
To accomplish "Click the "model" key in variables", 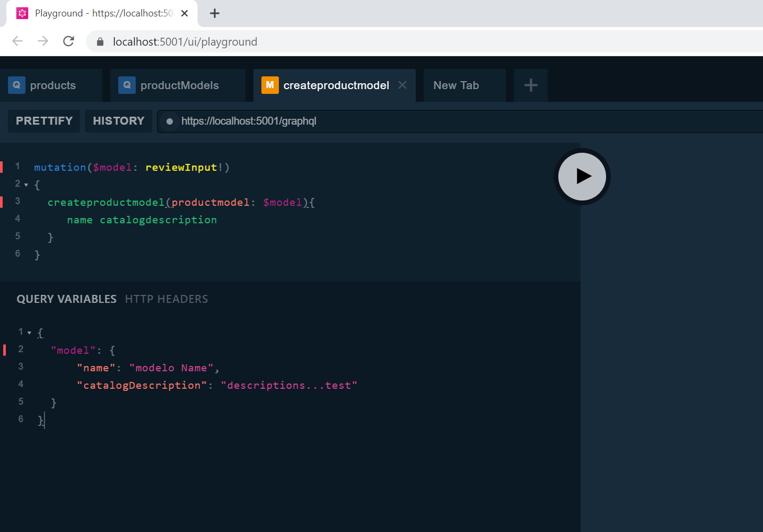I will point(73,351).
